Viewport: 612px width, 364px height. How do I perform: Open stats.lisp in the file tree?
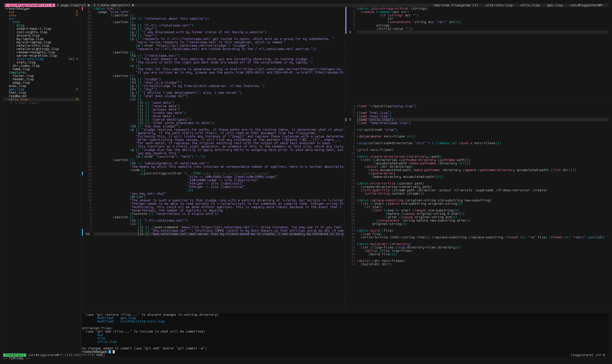pyautogui.click(x=26, y=62)
